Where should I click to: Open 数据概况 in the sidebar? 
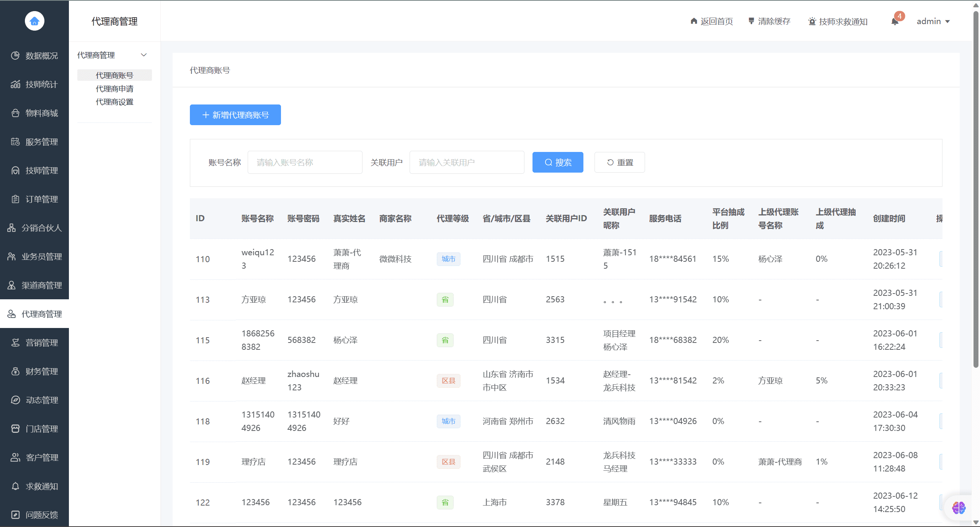[x=34, y=56]
